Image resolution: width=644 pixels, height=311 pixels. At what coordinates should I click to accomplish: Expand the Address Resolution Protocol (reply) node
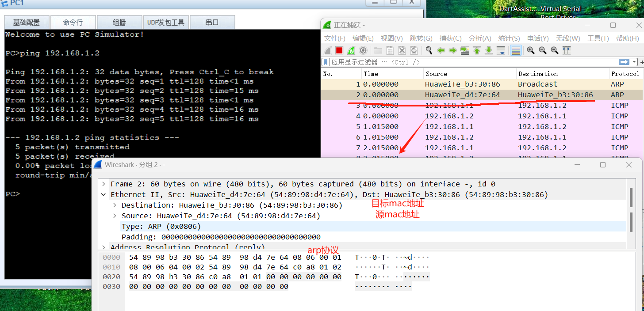pyautogui.click(x=103, y=247)
